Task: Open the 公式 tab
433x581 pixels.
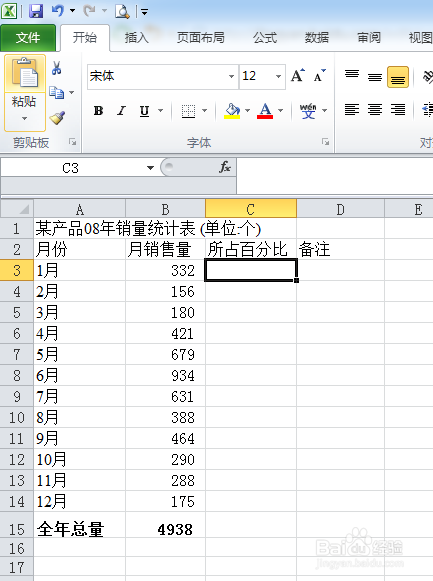Action: click(x=265, y=38)
